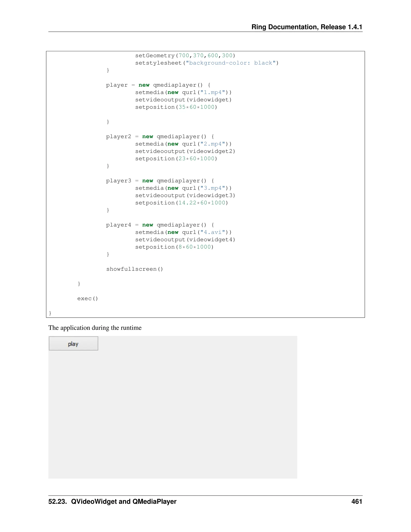411x532 pixels.
Task: Click the 'player3 = new qmediaplayer()' line
Action: pos(160,181)
